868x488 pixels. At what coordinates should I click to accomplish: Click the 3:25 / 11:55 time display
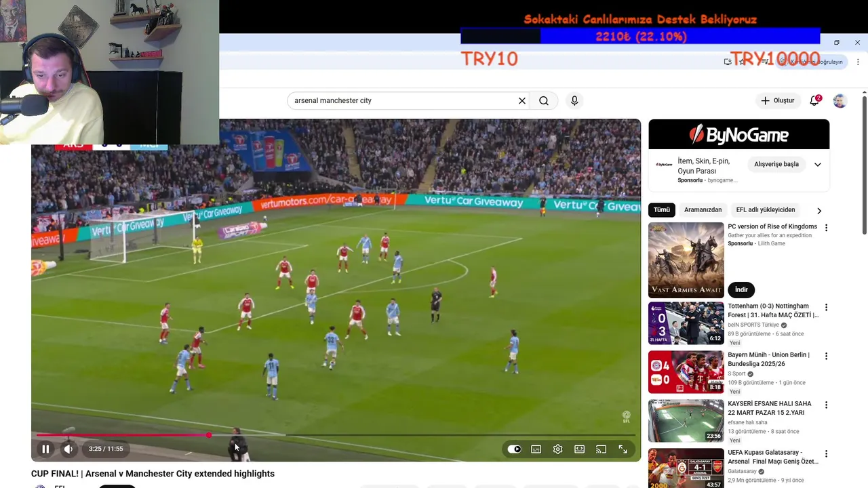(x=106, y=449)
